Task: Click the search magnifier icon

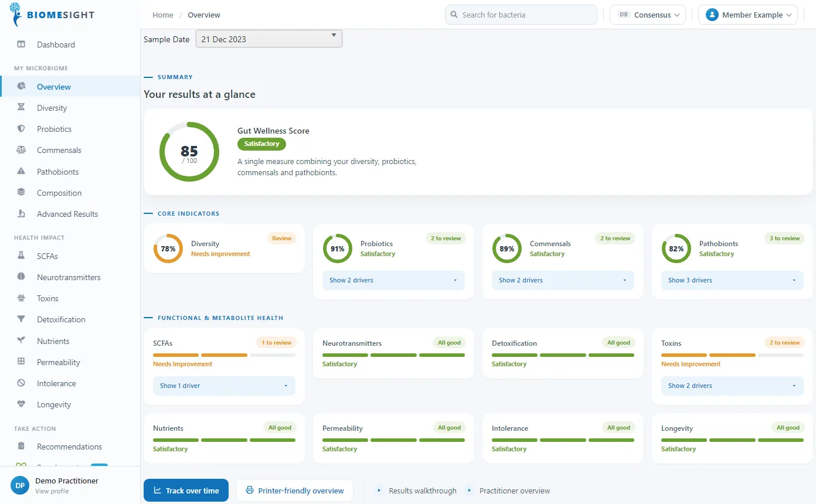Action: [x=454, y=15]
